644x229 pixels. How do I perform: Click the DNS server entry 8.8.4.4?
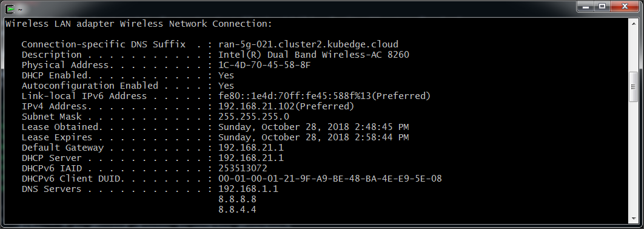[237, 210]
